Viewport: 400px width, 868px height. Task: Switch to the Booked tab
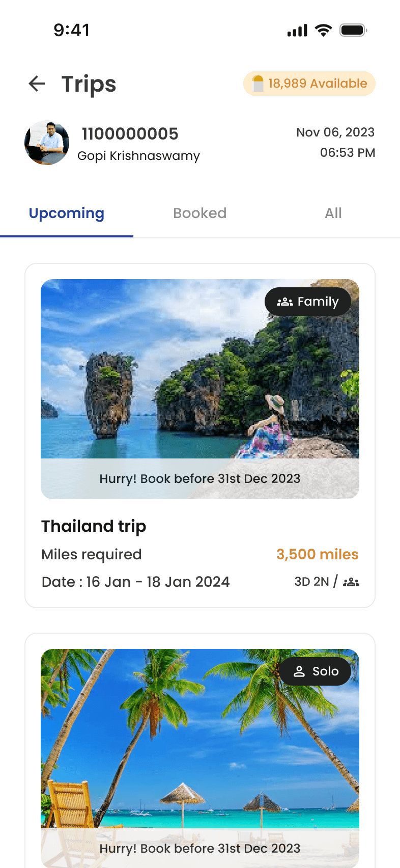click(x=200, y=213)
